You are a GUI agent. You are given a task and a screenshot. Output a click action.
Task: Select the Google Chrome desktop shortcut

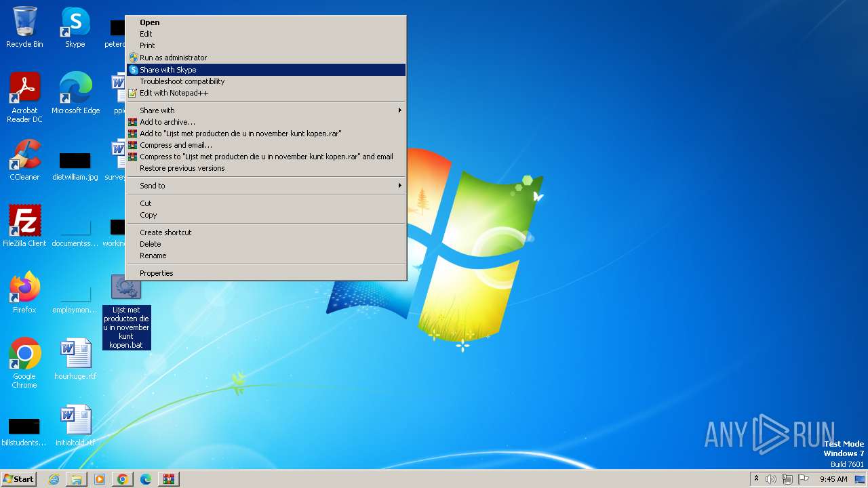(x=24, y=363)
